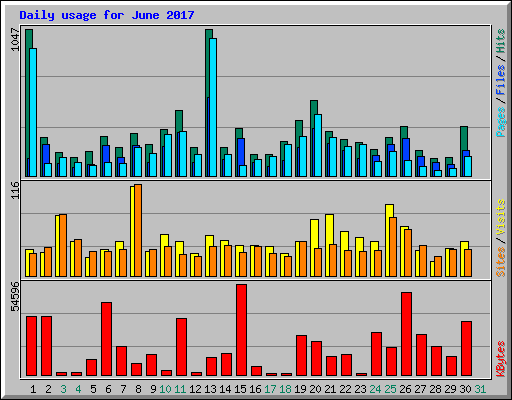512x400 pixels.
Task: Click the red KBytes bar for day 26
Action: click(407, 334)
